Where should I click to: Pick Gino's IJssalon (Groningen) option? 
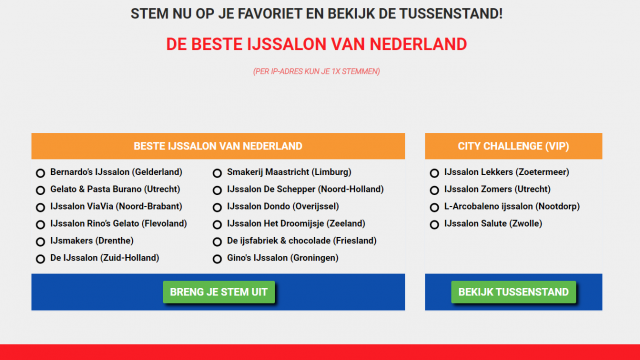(217, 259)
